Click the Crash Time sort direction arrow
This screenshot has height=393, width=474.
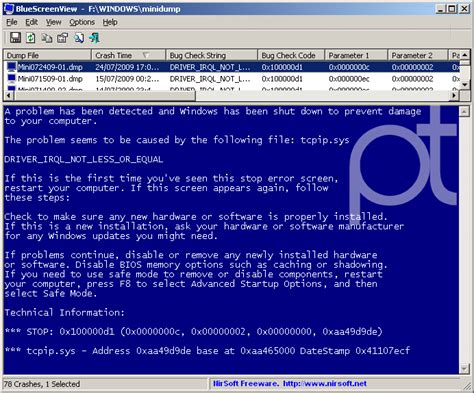point(146,55)
